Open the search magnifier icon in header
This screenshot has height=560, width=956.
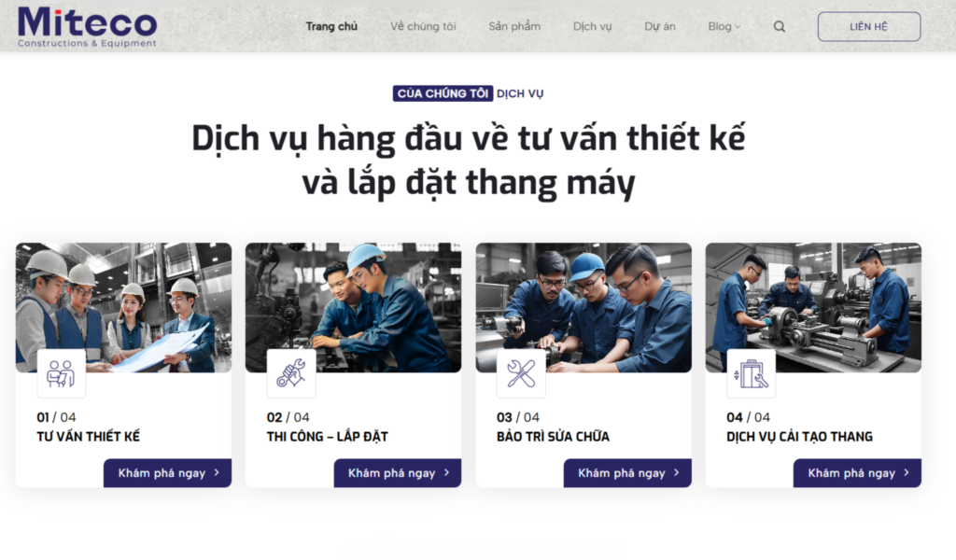coord(780,27)
